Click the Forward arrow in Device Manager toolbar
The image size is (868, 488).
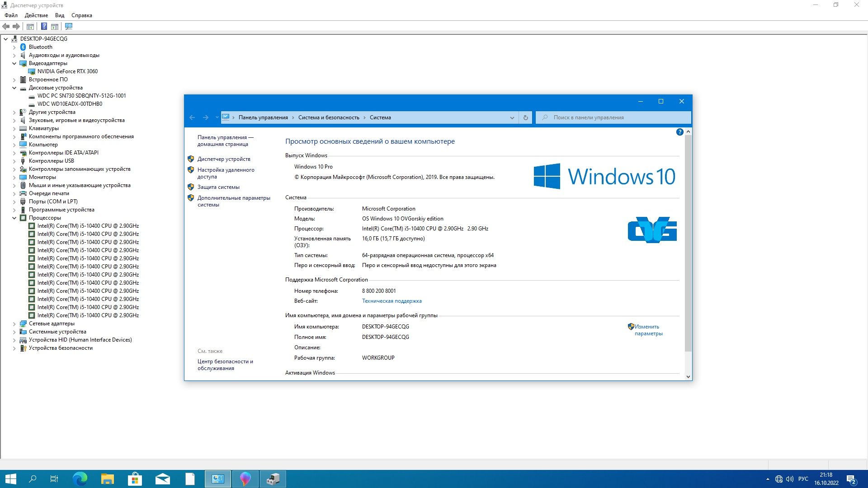pyautogui.click(x=16, y=26)
